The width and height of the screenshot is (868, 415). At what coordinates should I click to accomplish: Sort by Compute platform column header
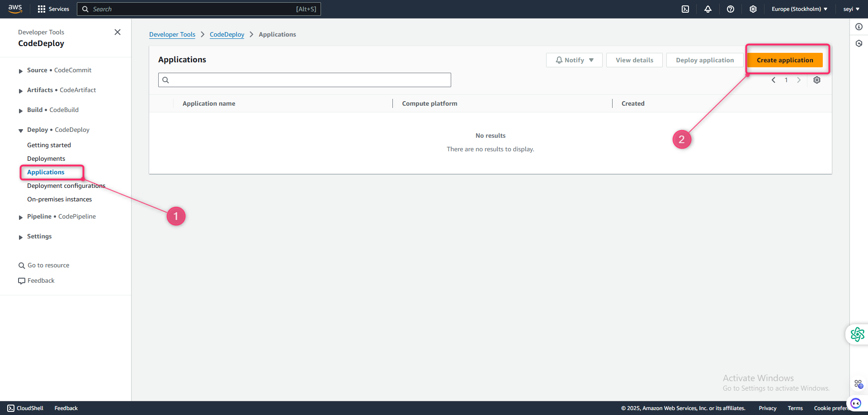point(429,103)
